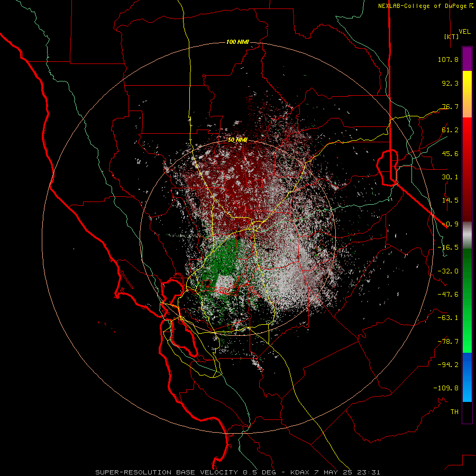This screenshot has width=476, height=476.
Task: Click the gray near-zero segment of color bar
Action: [467, 235]
